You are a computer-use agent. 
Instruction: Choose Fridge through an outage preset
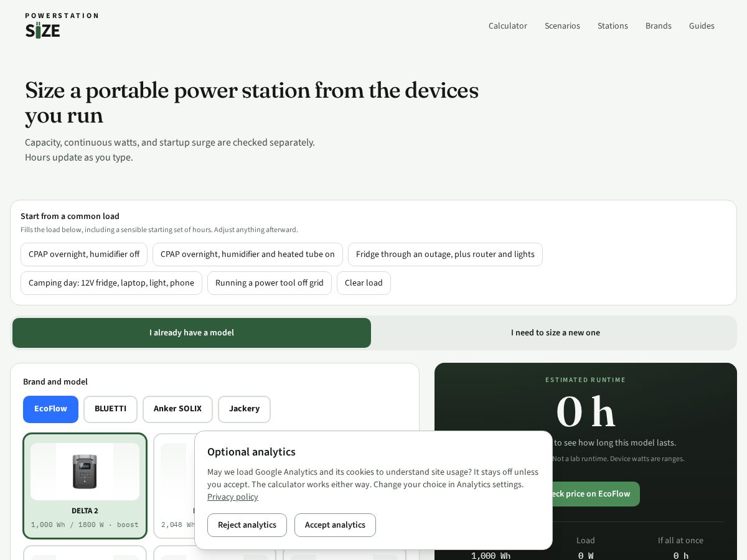[445, 254]
